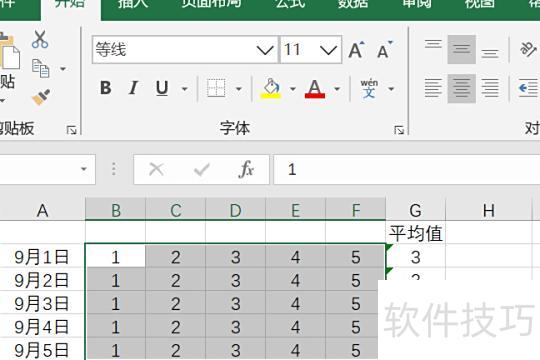Select column B header

point(116,210)
